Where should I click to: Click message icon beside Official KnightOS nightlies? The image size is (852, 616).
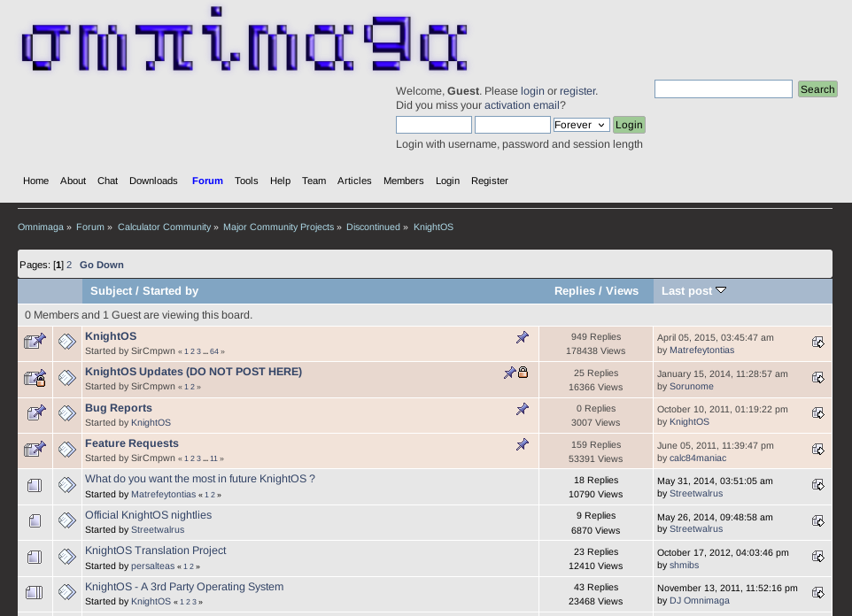tap(66, 520)
